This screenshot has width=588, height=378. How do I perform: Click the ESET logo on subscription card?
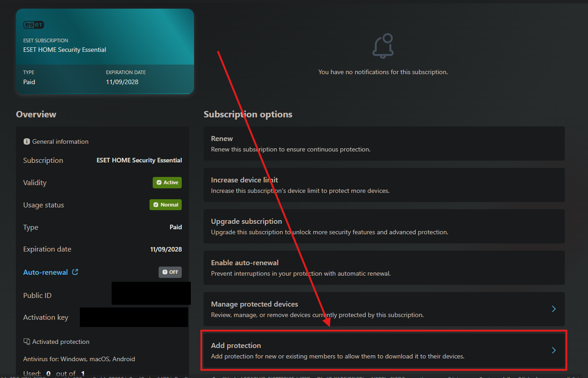(34, 25)
